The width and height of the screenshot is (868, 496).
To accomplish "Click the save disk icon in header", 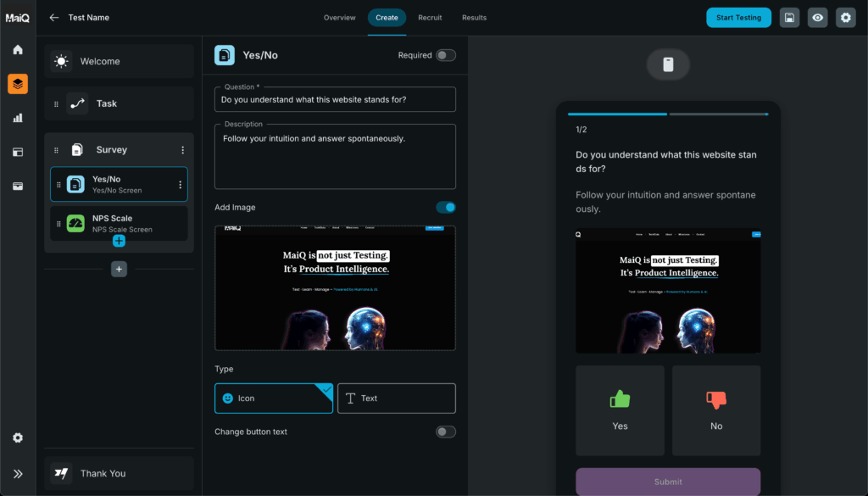I will click(789, 18).
